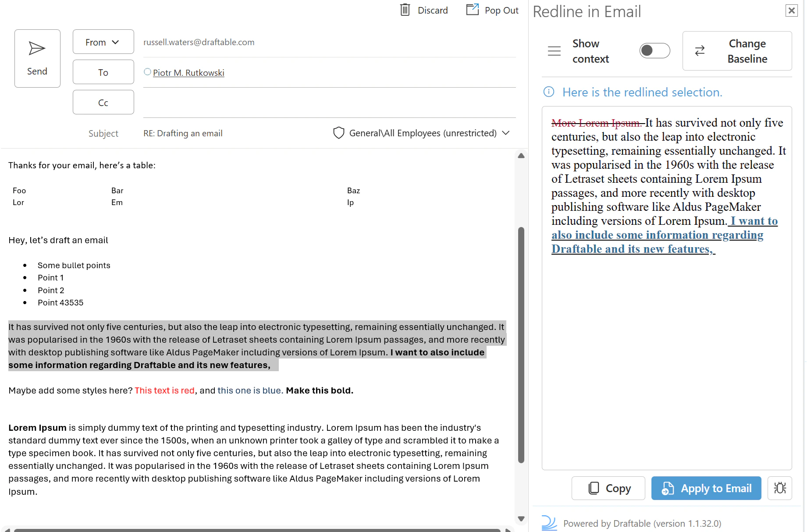Click the Apply to Email document icon
This screenshot has height=532, width=807.
point(668,488)
